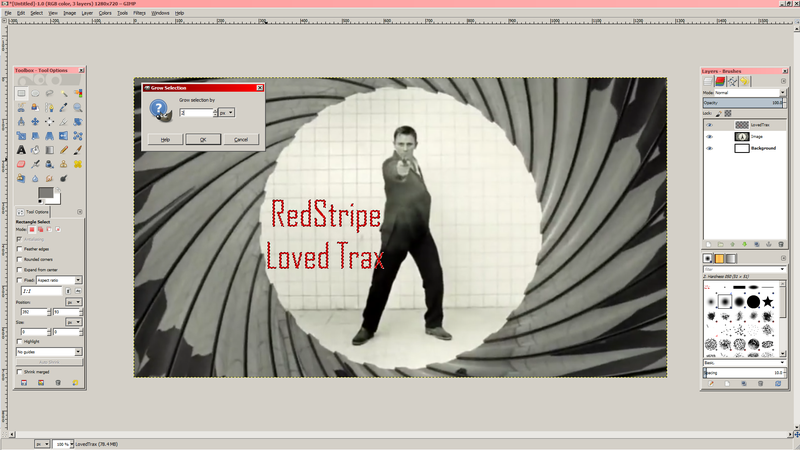Open the Basic brush preset dropdown
Viewport: 800px width, 450px height.
pos(744,362)
